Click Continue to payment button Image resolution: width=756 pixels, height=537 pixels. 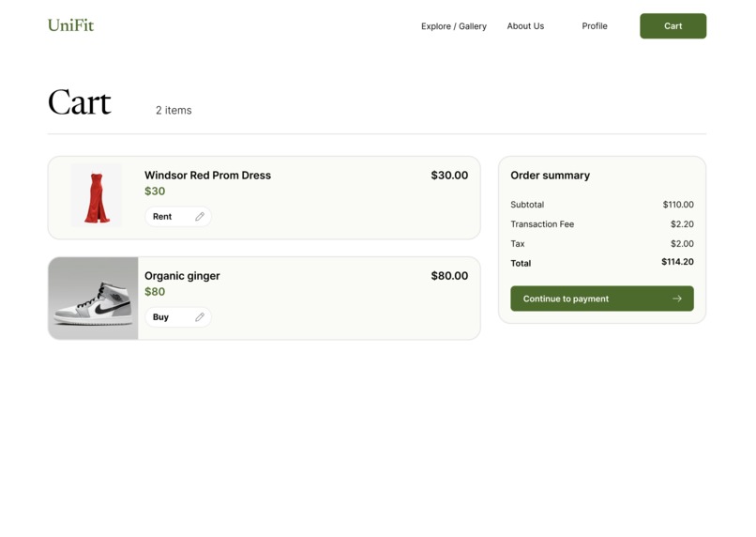pyautogui.click(x=602, y=299)
